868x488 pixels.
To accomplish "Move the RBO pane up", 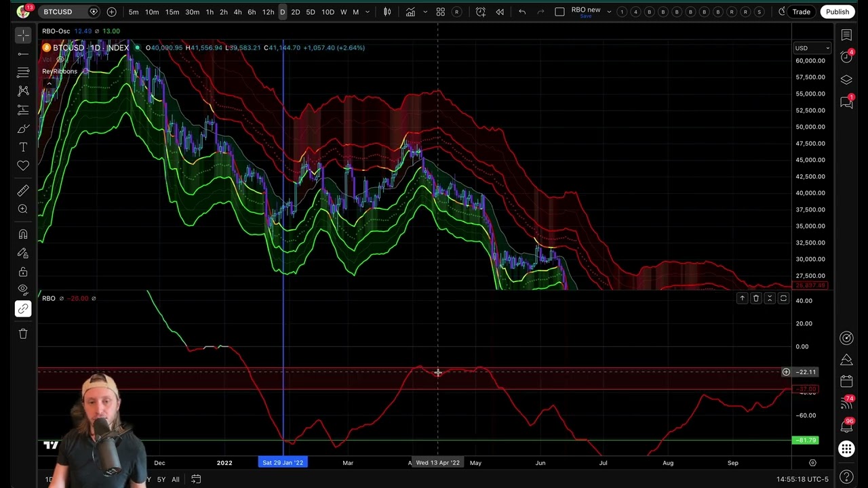I will pyautogui.click(x=742, y=298).
